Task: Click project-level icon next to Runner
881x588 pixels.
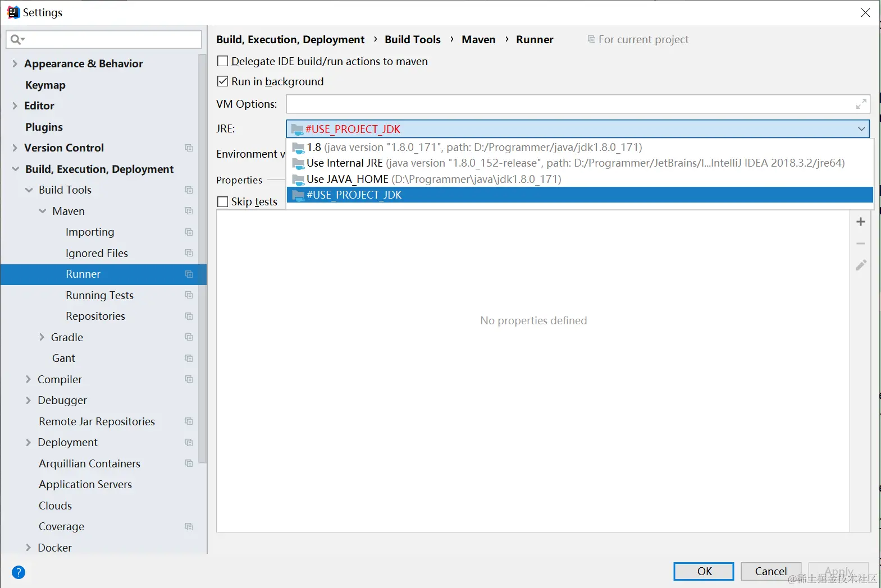Action: [189, 274]
